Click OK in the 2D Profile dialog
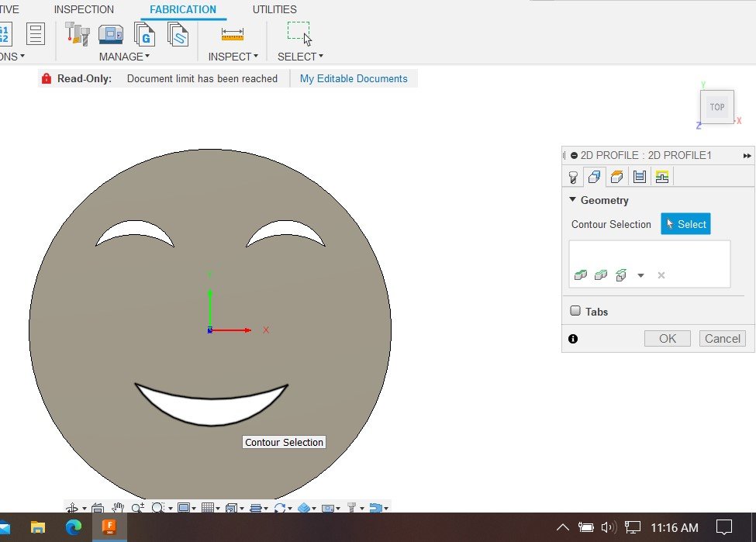756x542 pixels. (668, 339)
